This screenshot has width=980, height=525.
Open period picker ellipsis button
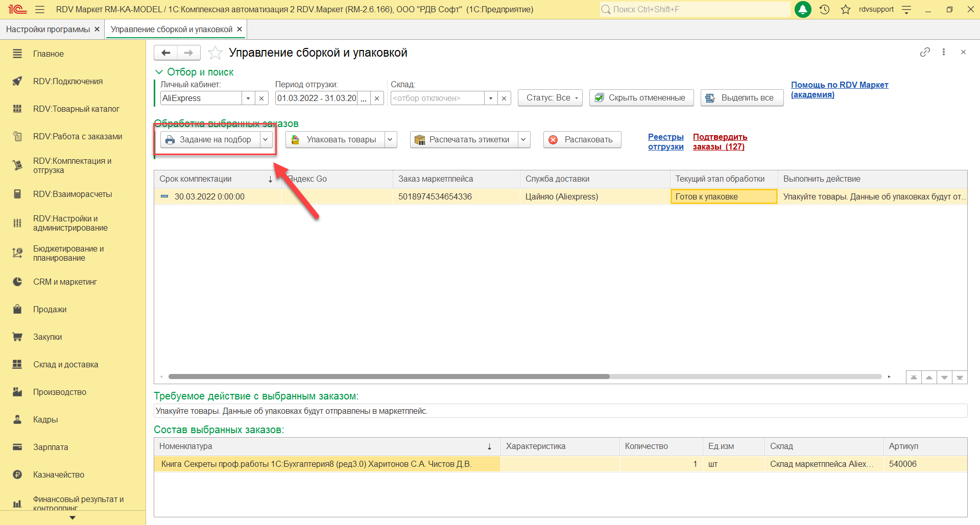(364, 98)
